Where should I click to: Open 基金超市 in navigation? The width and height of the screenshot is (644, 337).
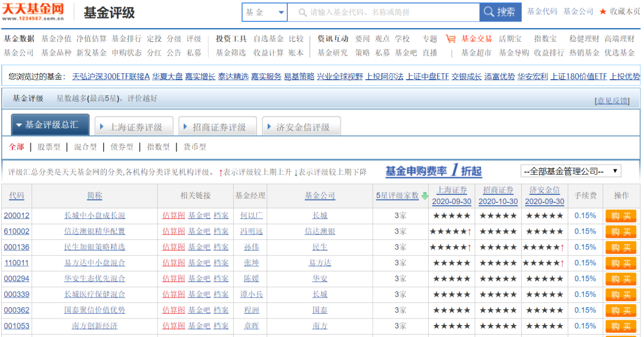476,52
